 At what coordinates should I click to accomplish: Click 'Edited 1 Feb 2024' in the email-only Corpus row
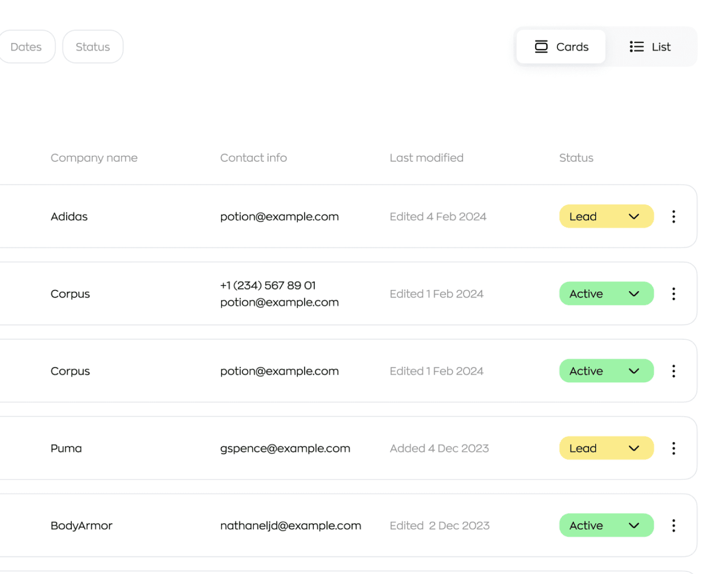pos(436,371)
